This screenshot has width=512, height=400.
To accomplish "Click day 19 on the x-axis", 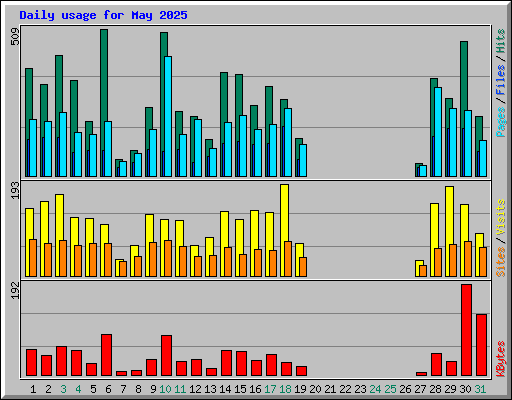I will pos(300,389).
